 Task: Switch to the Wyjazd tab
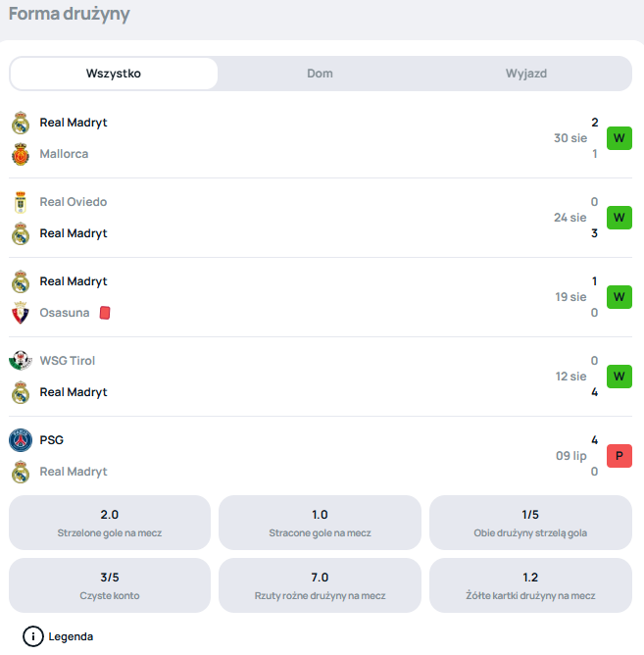526,74
